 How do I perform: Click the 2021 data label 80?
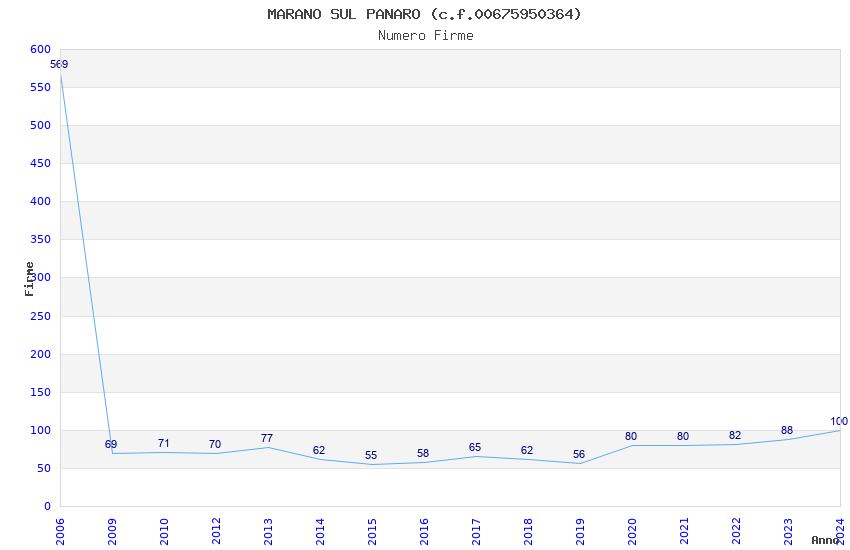pos(683,437)
